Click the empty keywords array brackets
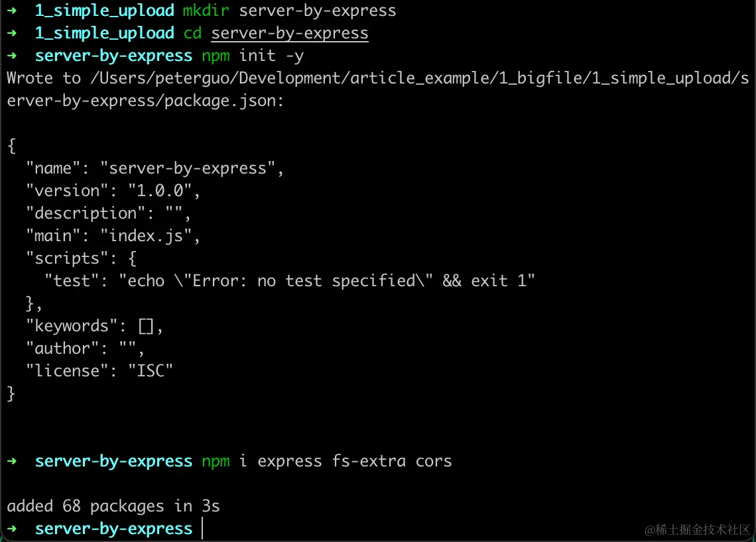756x542 pixels. (146, 327)
